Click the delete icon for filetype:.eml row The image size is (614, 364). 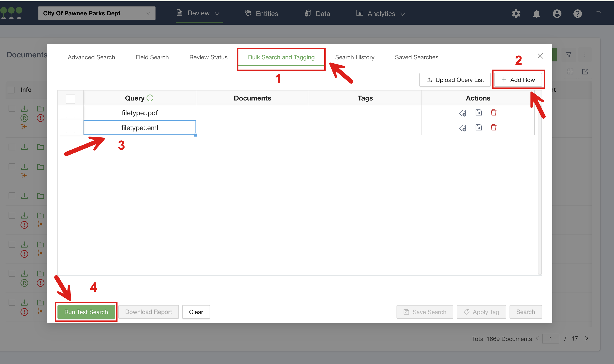click(494, 127)
